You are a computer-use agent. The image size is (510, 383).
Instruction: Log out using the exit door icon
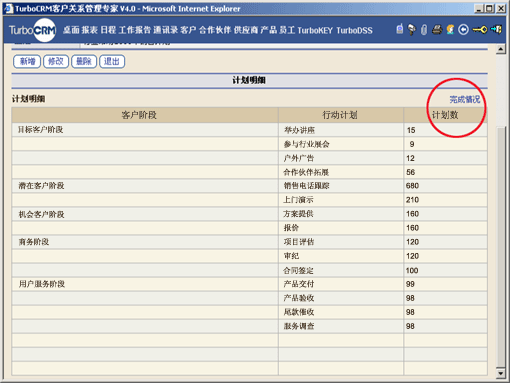point(496,30)
